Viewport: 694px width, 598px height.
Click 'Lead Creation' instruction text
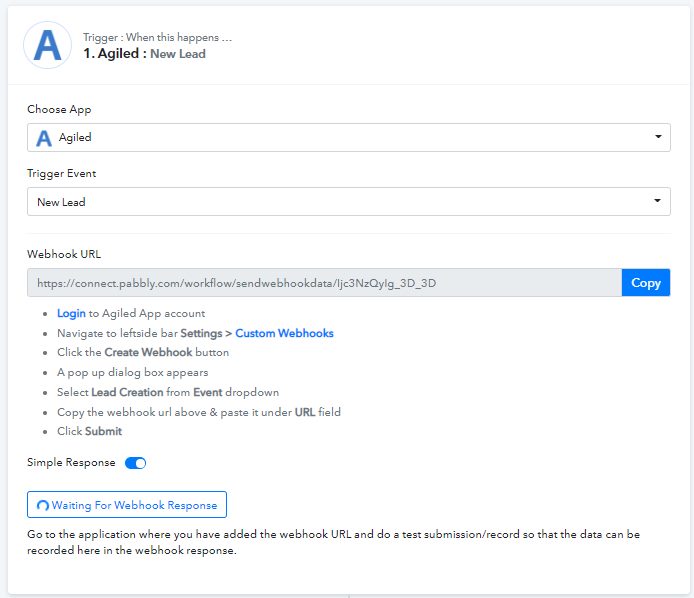(127, 392)
